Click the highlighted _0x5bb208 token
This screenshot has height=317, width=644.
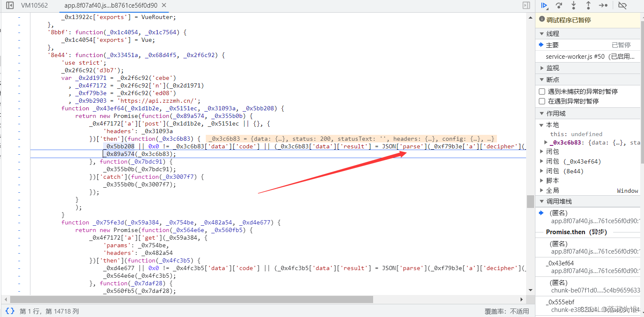(x=119, y=146)
